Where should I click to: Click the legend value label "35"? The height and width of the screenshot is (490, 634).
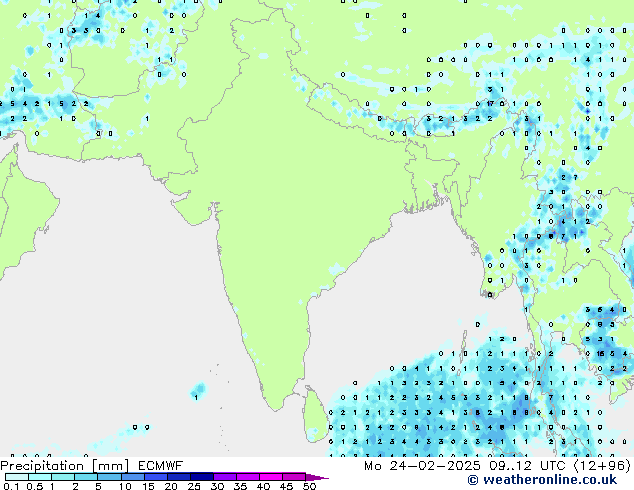(x=240, y=486)
